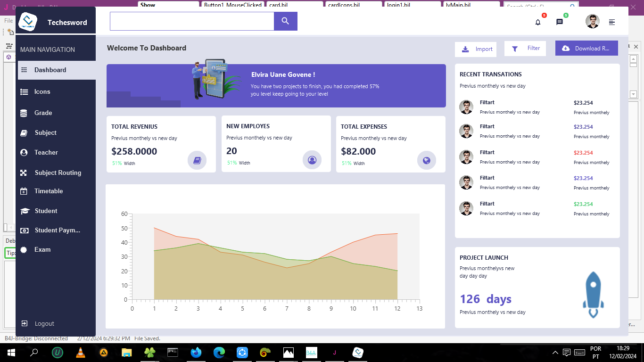Click the profile avatar in top bar
The width and height of the screenshot is (644, 362).
tap(593, 21)
